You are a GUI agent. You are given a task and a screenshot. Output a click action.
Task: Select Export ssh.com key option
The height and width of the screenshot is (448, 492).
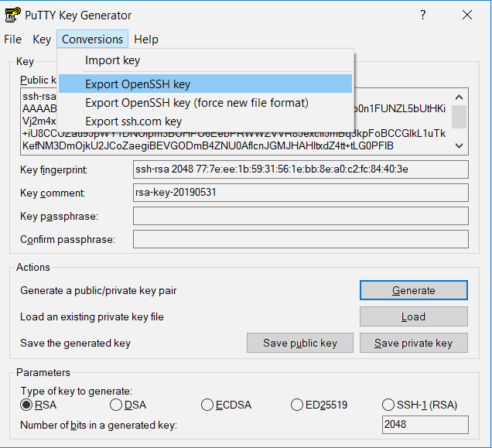coord(133,121)
